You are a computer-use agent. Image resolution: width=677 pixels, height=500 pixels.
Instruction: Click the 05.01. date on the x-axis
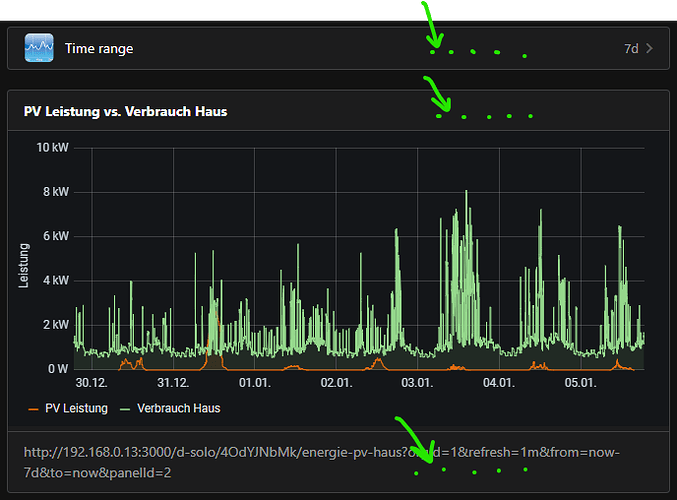[581, 383]
